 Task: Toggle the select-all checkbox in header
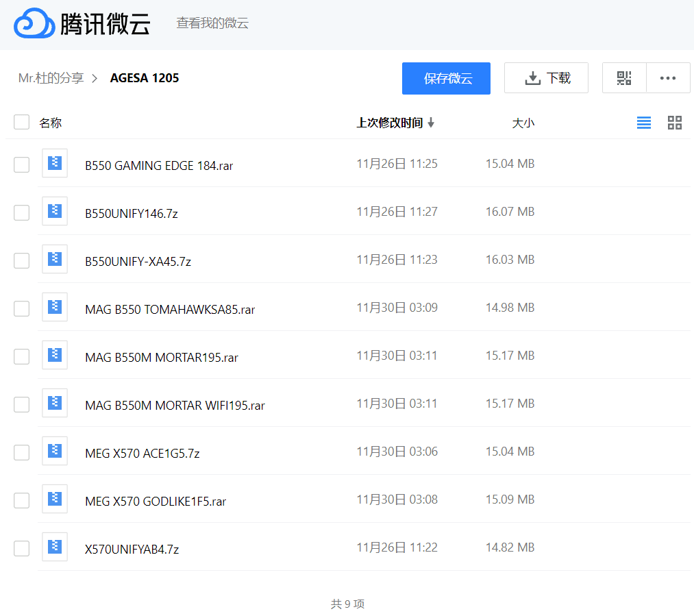point(22,122)
